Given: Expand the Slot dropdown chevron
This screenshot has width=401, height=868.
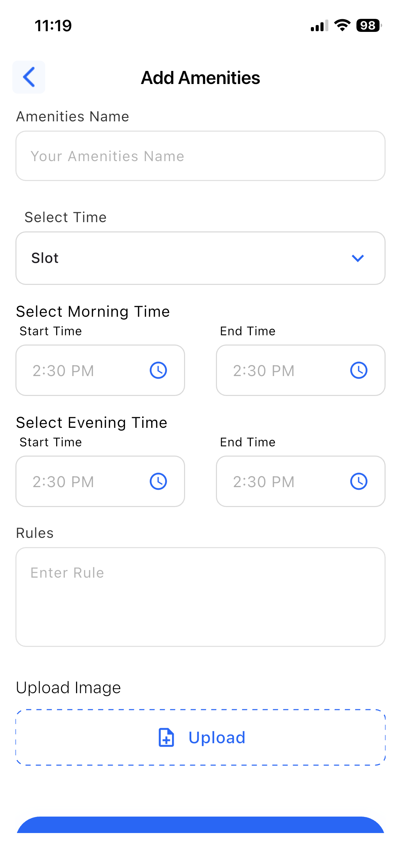Looking at the screenshot, I should point(357,258).
